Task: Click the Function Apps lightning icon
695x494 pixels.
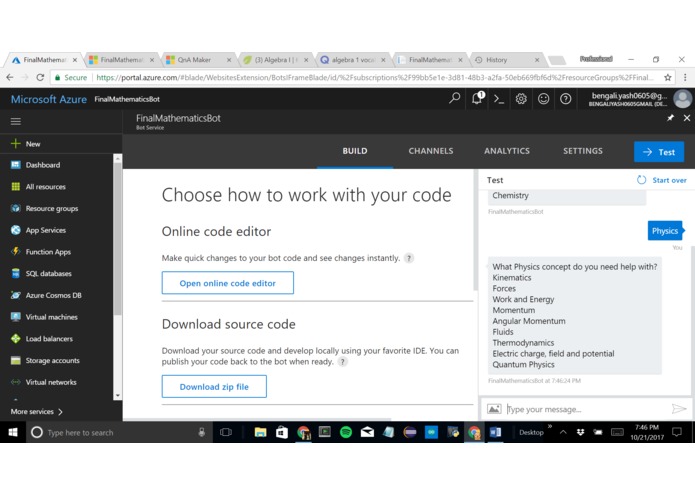Action: click(x=16, y=252)
